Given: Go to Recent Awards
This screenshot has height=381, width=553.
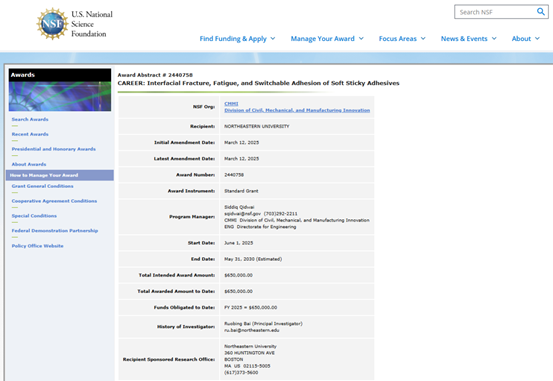Looking at the screenshot, I should click(x=30, y=134).
